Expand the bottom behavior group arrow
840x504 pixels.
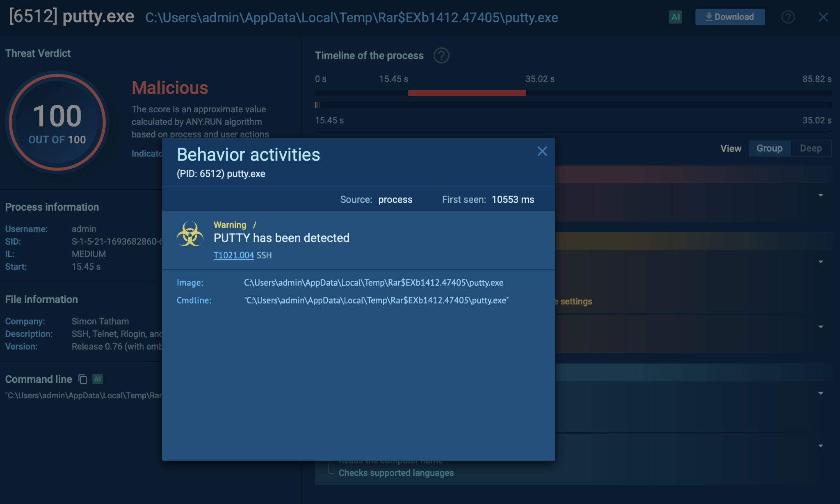(821, 446)
